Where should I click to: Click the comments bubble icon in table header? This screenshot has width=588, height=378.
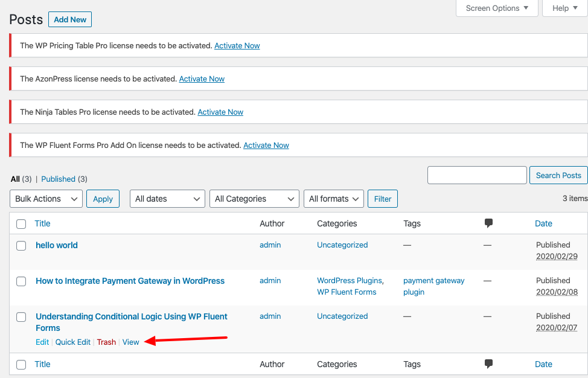click(488, 223)
